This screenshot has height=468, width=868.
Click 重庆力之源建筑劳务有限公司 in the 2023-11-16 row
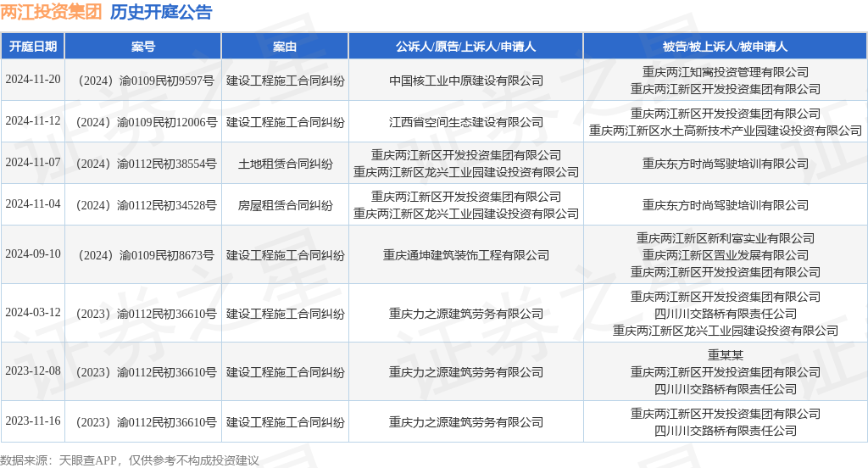tap(466, 422)
